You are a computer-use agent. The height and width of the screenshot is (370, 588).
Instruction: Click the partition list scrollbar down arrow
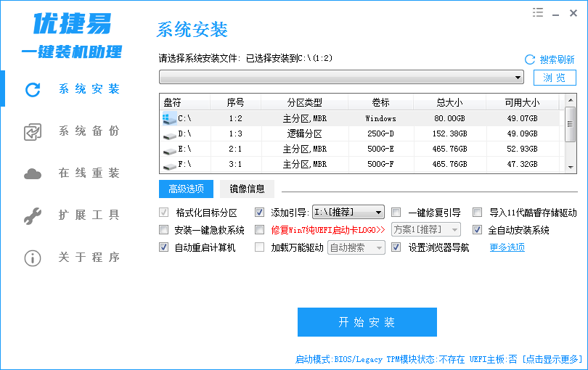(571, 168)
